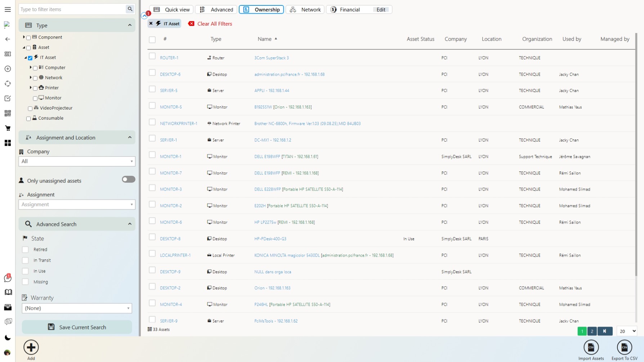Select the ROUTER-1 row checkbox
Viewport: 644px width, 362px height.
coord(152,57)
